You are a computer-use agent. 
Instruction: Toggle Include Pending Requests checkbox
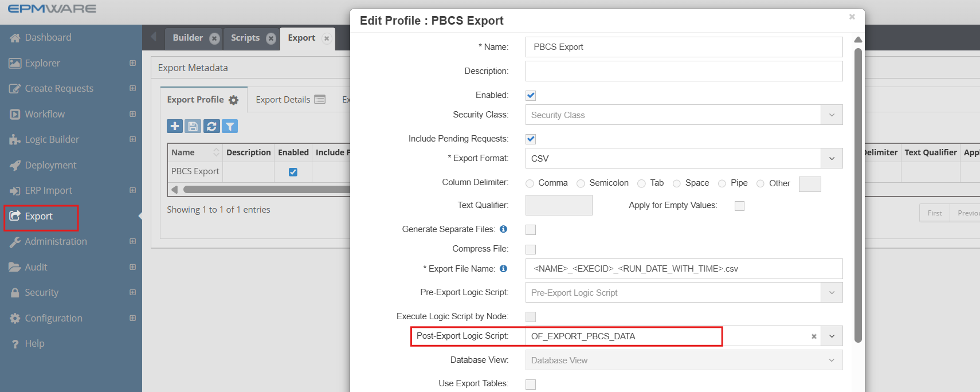click(x=531, y=139)
